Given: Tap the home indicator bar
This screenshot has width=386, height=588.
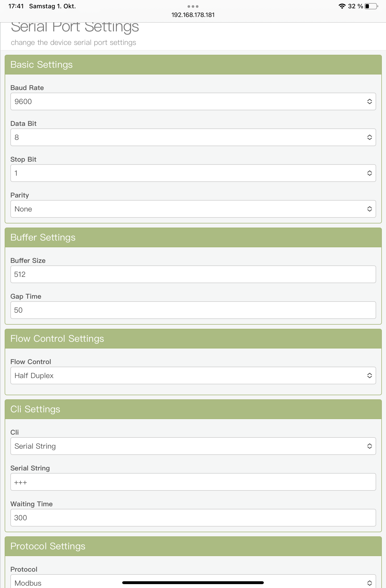Looking at the screenshot, I should (x=193, y=583).
